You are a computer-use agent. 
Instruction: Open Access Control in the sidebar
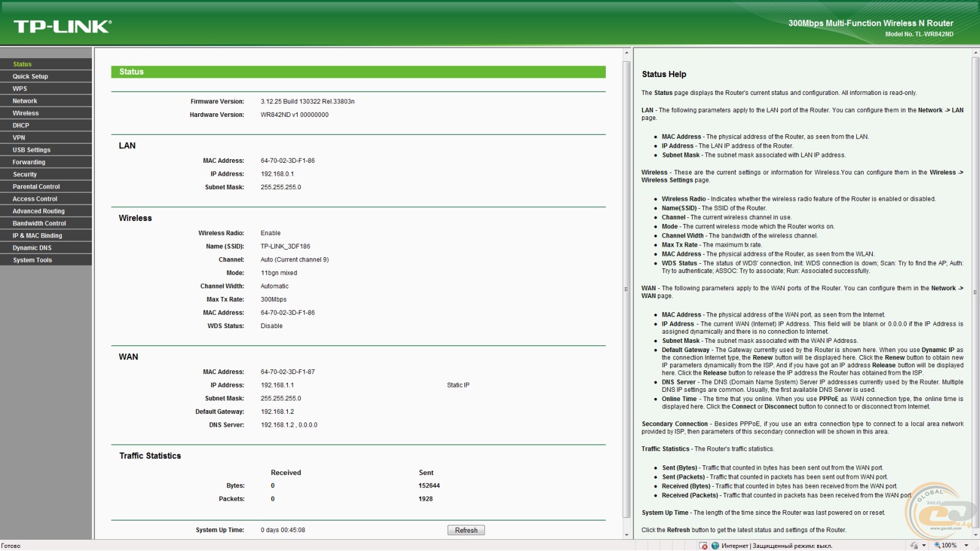46,199
